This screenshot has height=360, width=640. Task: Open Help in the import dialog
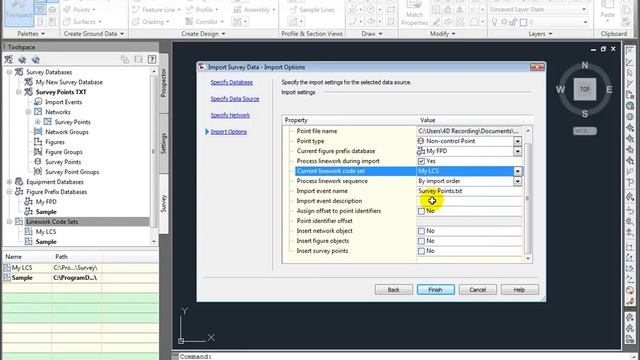pyautogui.click(x=520, y=289)
